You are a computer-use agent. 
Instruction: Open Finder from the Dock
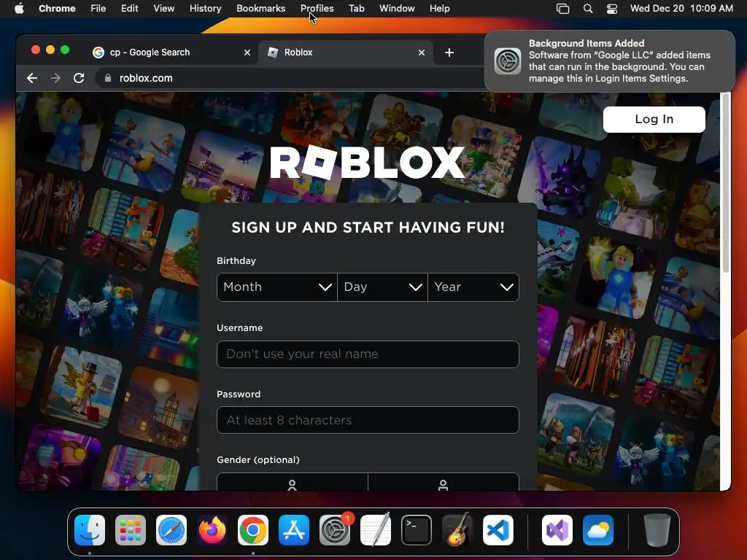coord(90,530)
